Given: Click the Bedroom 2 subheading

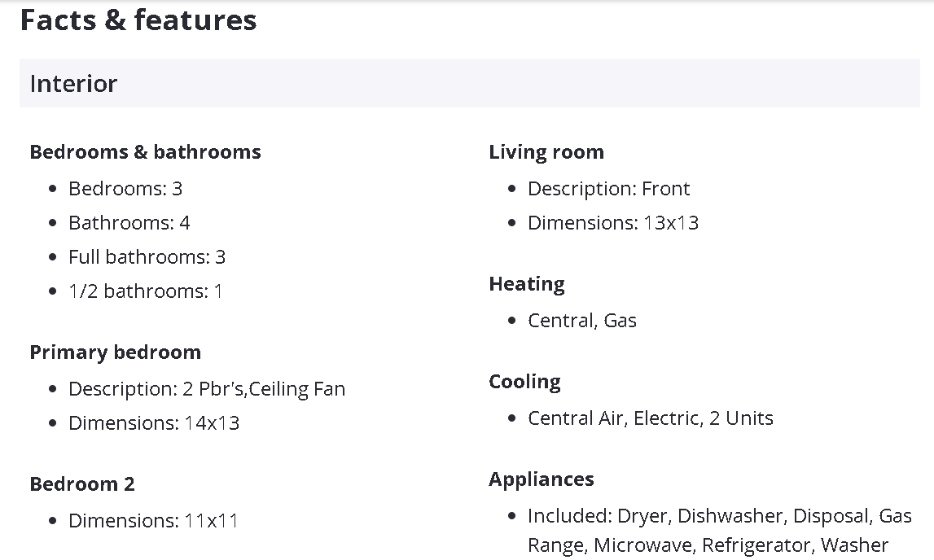Looking at the screenshot, I should tap(82, 484).
